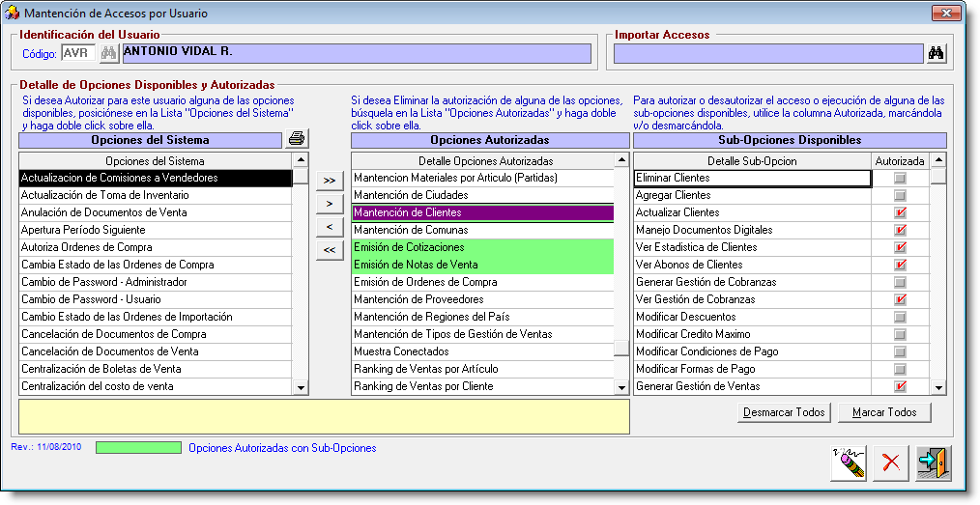Click the up arrow of Sub-Opciones scrollbar

(938, 159)
